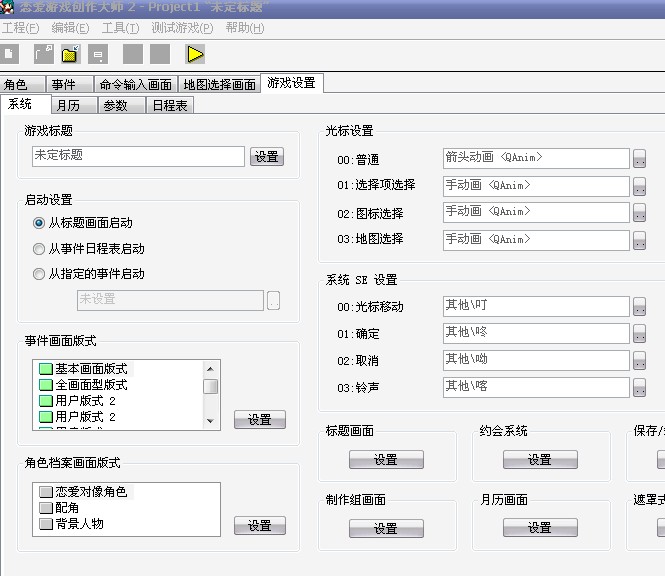Click the message window toolbar icon
The width and height of the screenshot is (665, 576).
[x=98, y=54]
